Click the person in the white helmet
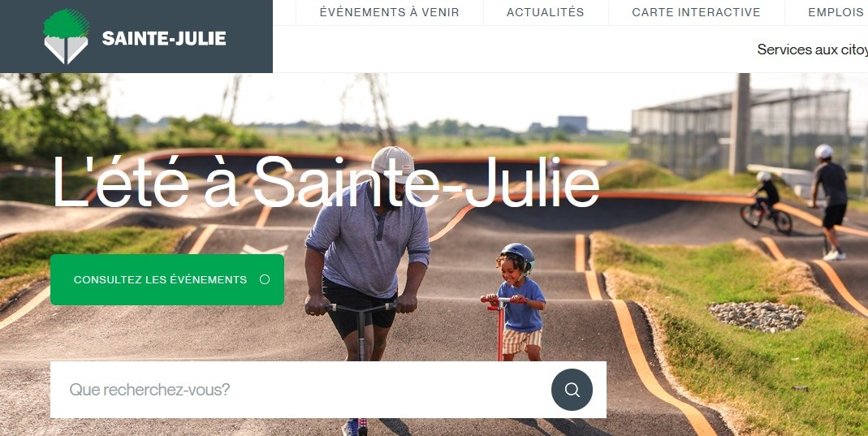Screen dimensions: 868x436 point(829,202)
